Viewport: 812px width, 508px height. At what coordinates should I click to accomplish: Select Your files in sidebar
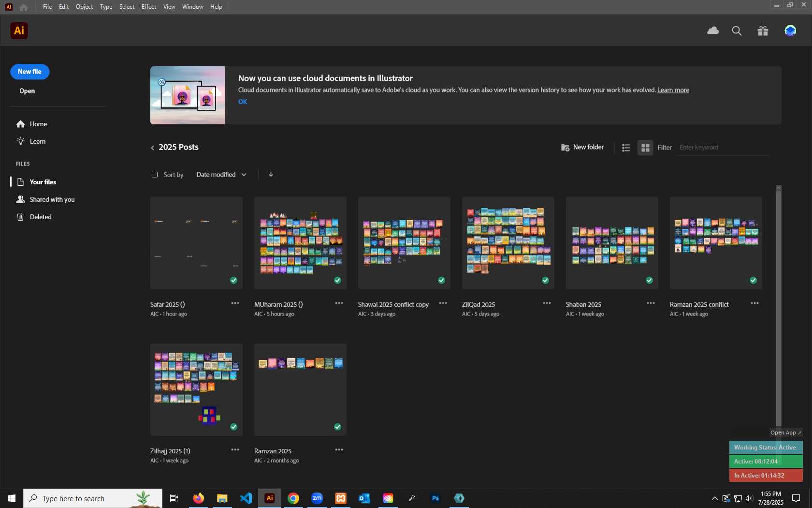pyautogui.click(x=37, y=182)
